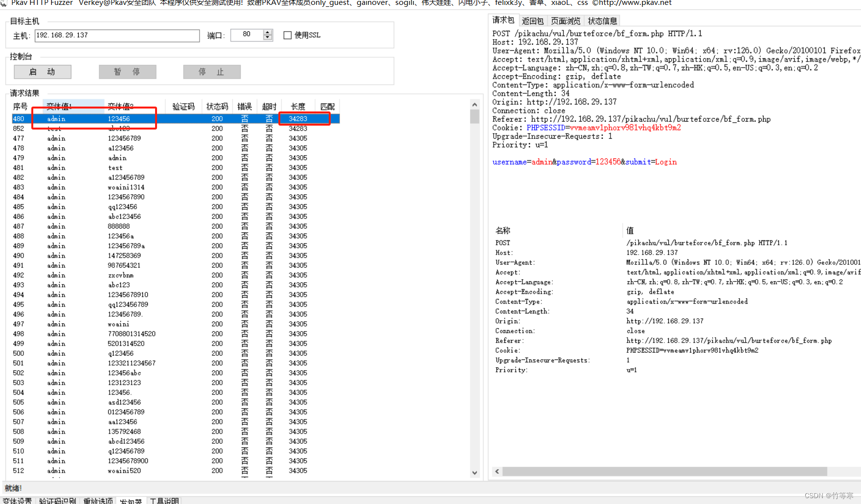
Task: Open the 页面浏览 page view tab
Action: 566,21
